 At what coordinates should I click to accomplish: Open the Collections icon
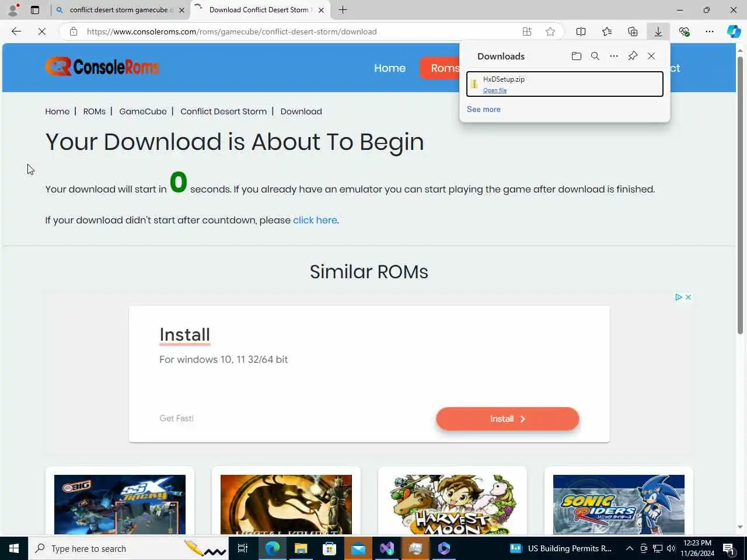pyautogui.click(x=633, y=32)
